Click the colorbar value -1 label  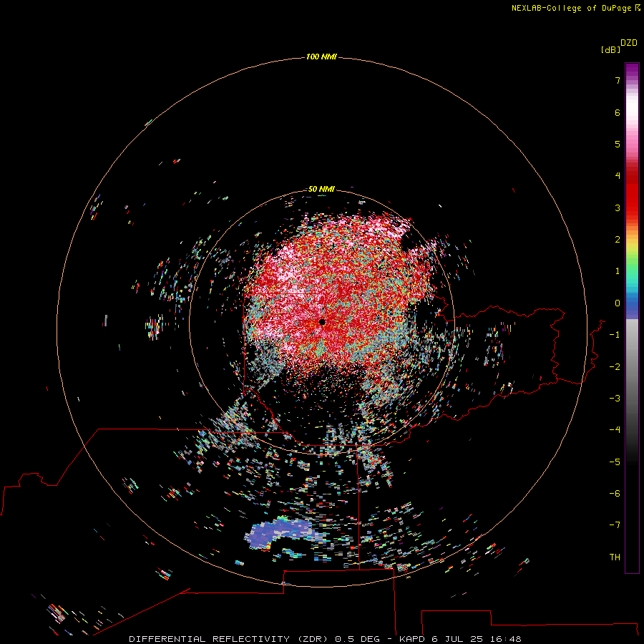[x=615, y=335]
